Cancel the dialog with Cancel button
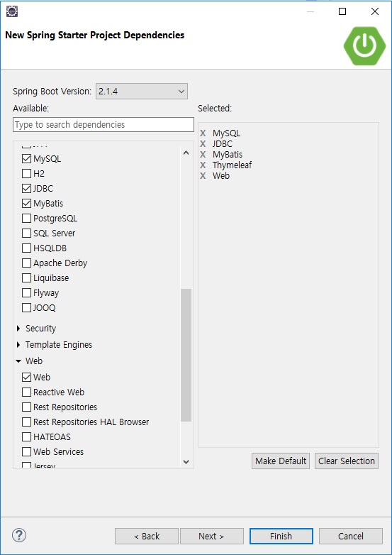 351,537
